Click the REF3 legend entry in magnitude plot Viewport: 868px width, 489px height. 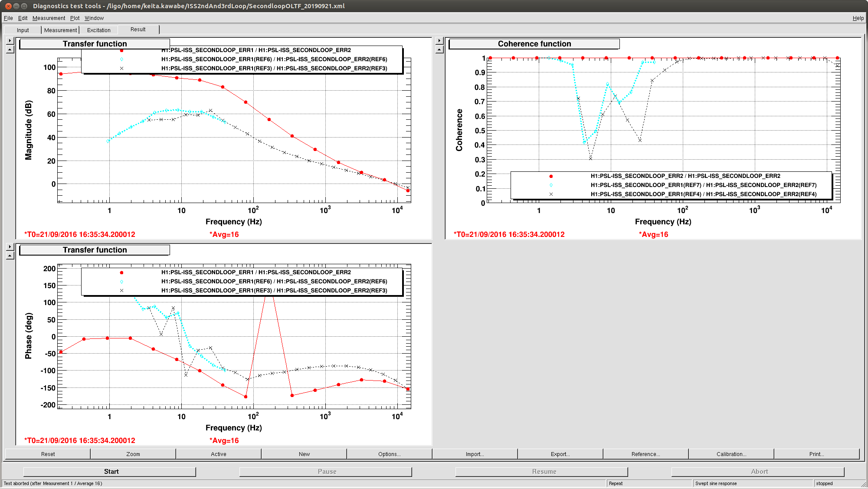click(274, 69)
